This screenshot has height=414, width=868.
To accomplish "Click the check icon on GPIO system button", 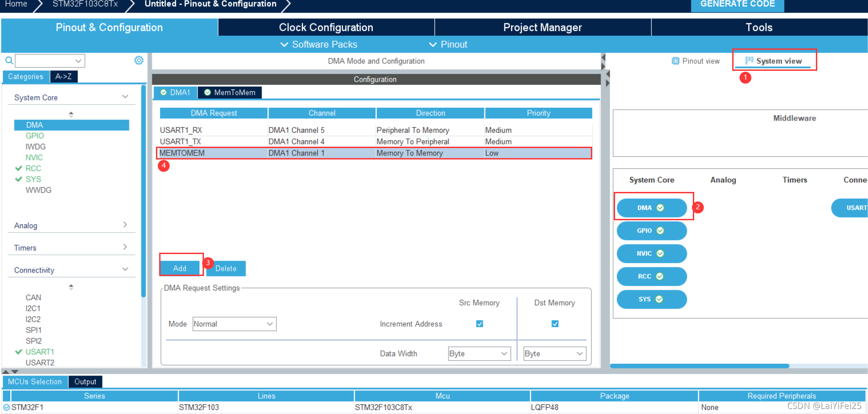I will pyautogui.click(x=660, y=230).
